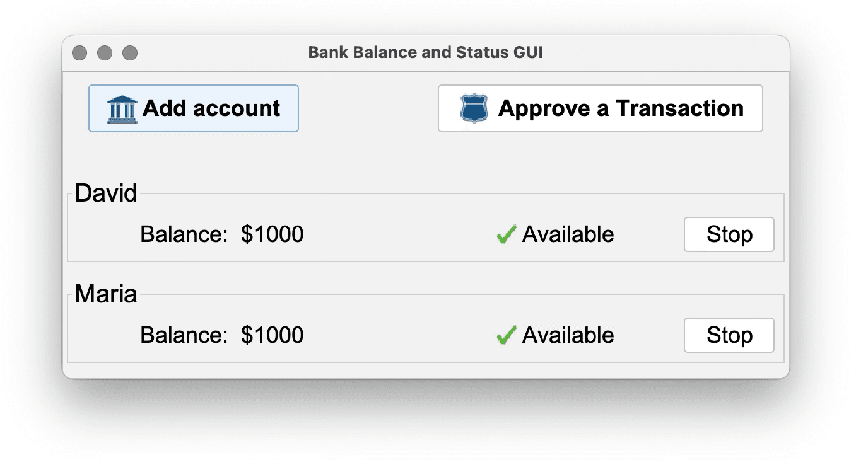Click Maria's $1000 balance amount
868x460 pixels.
coord(272,335)
